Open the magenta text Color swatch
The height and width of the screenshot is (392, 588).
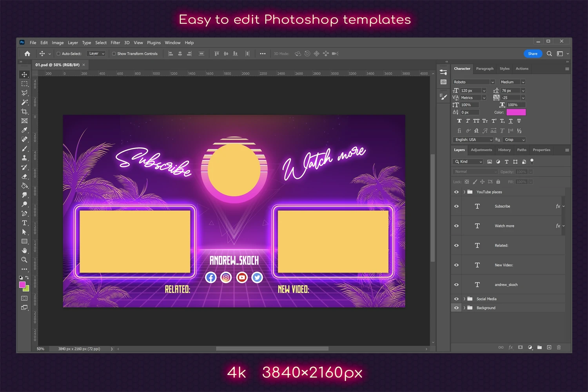(x=516, y=112)
